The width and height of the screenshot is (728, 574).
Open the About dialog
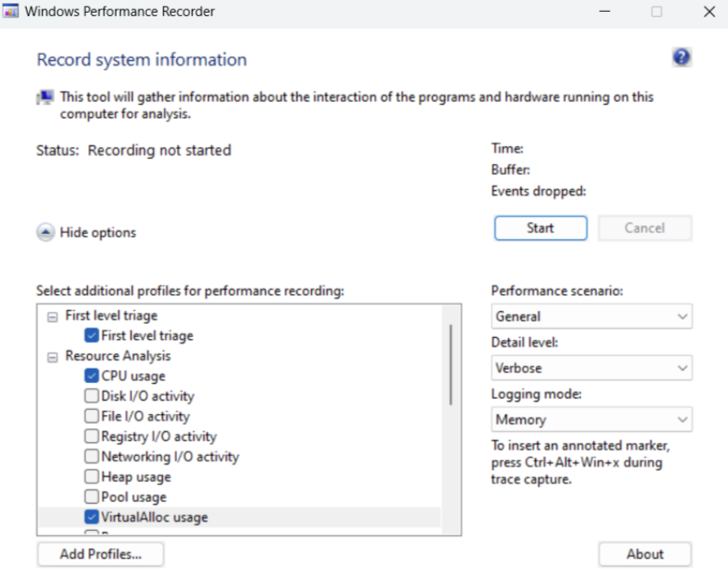point(645,554)
